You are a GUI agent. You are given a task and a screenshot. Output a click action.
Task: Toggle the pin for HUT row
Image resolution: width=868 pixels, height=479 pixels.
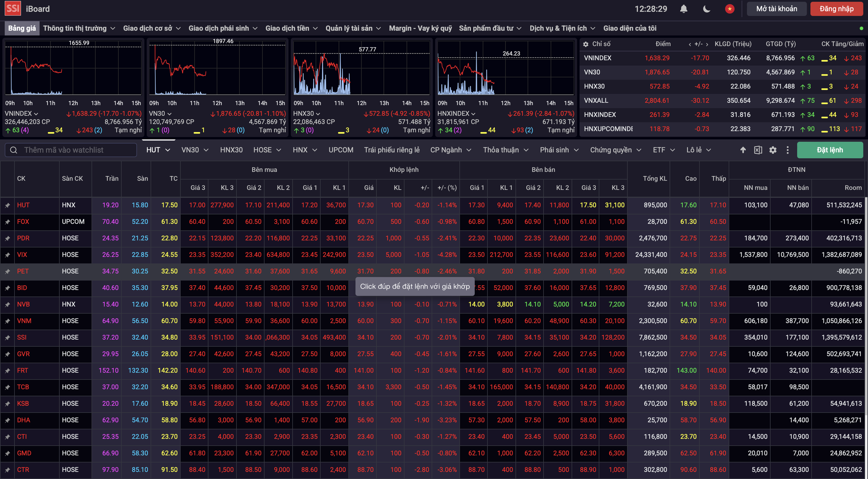(7, 205)
